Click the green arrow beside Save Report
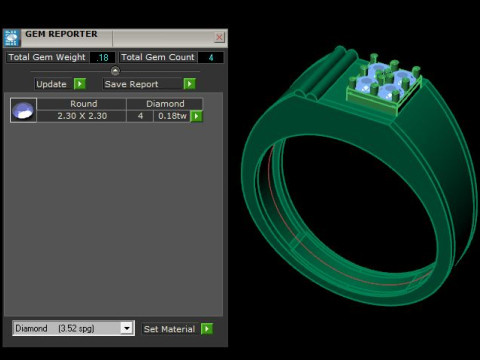This screenshot has height=360, width=480. pyautogui.click(x=189, y=84)
